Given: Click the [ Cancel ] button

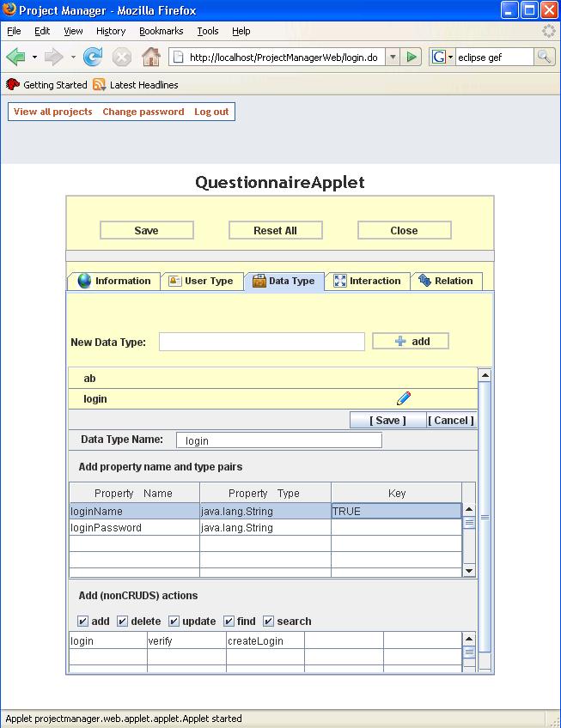Looking at the screenshot, I should pyautogui.click(x=451, y=420).
